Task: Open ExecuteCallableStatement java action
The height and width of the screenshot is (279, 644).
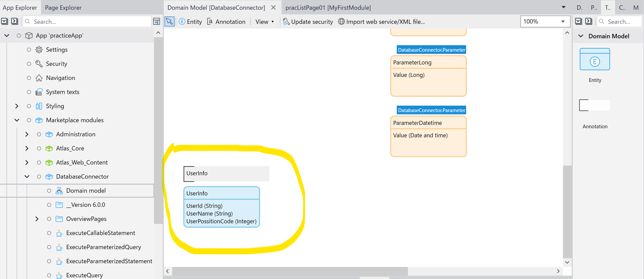Action: [101, 233]
